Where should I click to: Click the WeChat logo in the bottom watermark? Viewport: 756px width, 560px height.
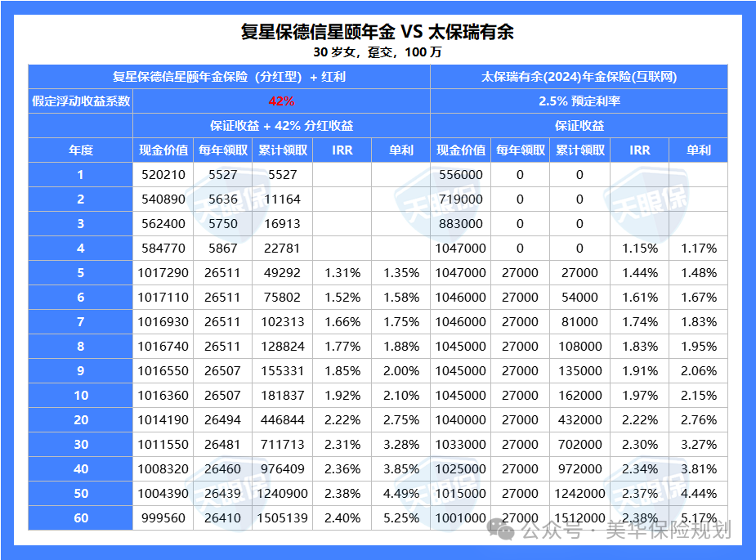503,531
